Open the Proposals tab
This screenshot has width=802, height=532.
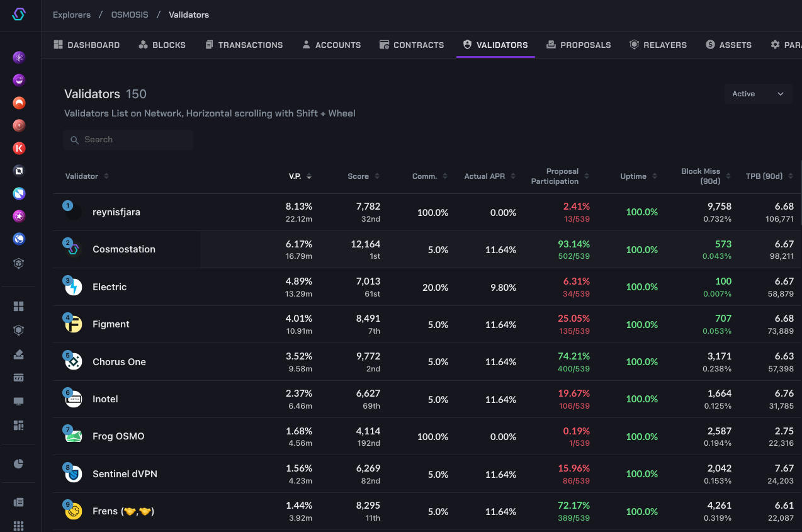[579, 45]
